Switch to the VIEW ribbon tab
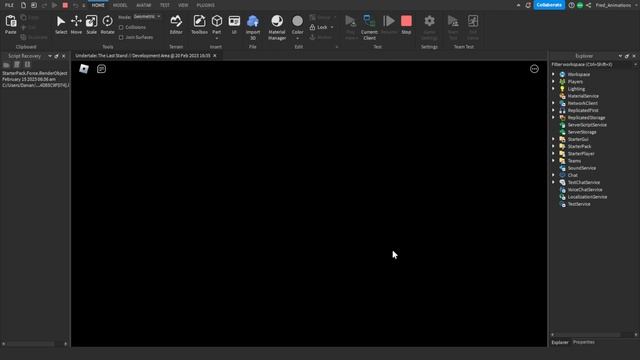The width and height of the screenshot is (640, 360). click(x=183, y=5)
